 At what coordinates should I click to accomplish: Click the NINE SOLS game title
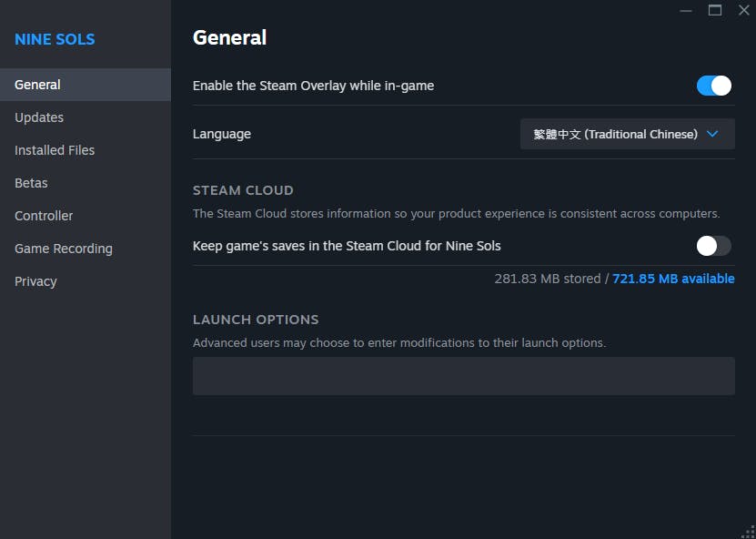click(55, 39)
